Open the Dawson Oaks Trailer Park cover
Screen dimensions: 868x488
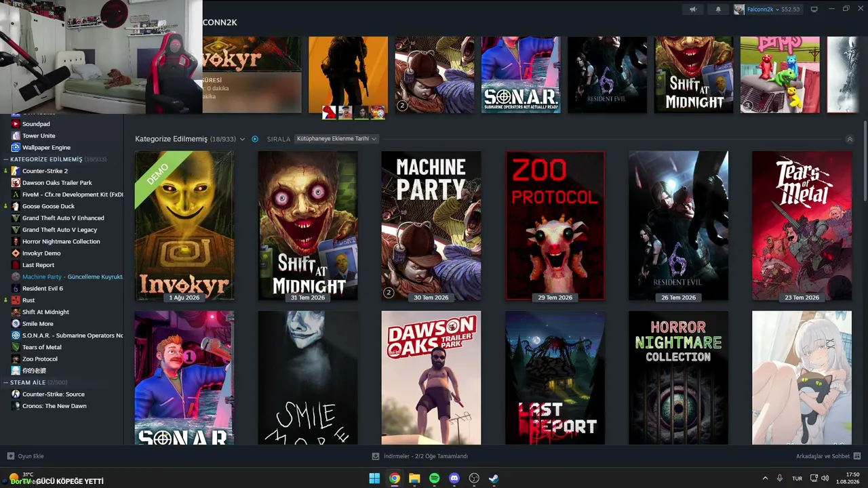point(431,378)
